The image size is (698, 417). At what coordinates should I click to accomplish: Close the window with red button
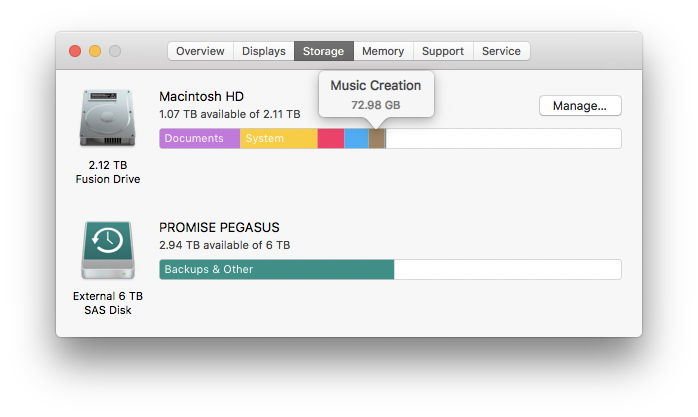click(x=75, y=51)
